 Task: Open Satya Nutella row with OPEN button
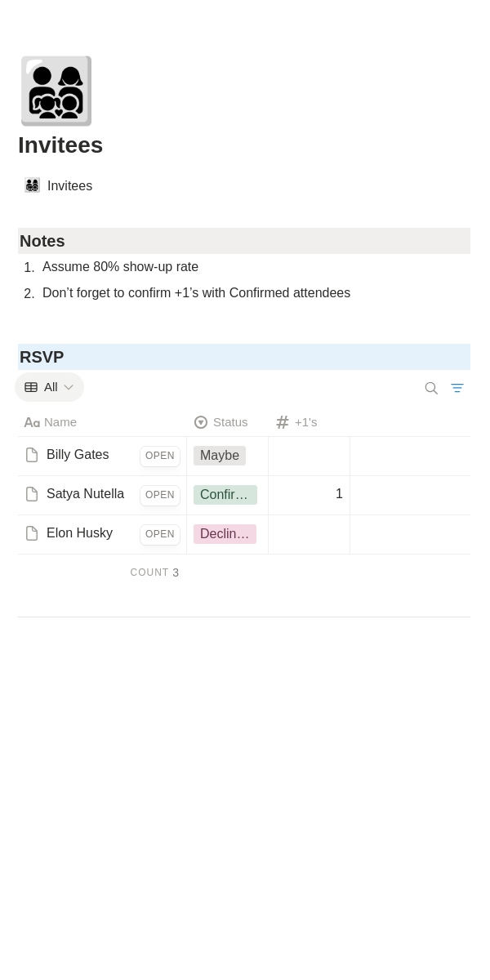160,495
